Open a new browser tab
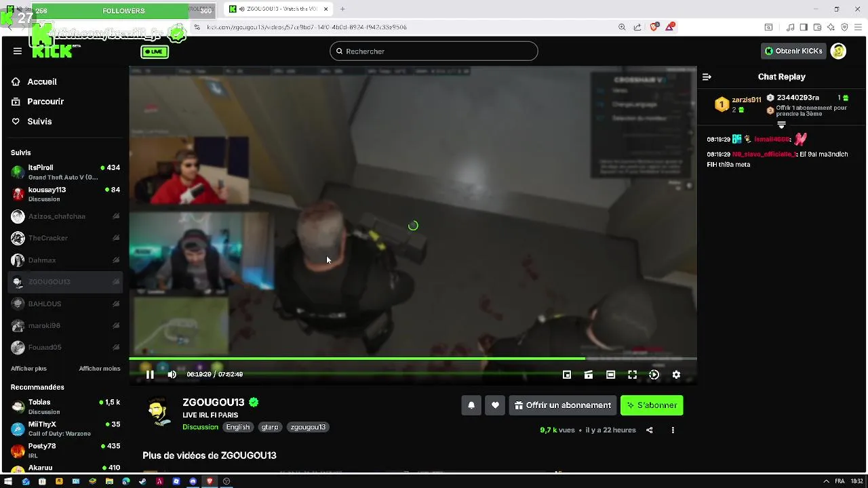The image size is (868, 488). [x=342, y=9]
